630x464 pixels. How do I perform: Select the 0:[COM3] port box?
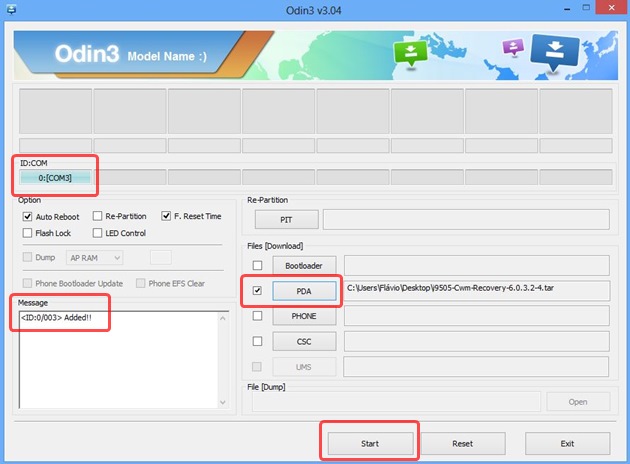pyautogui.click(x=55, y=178)
